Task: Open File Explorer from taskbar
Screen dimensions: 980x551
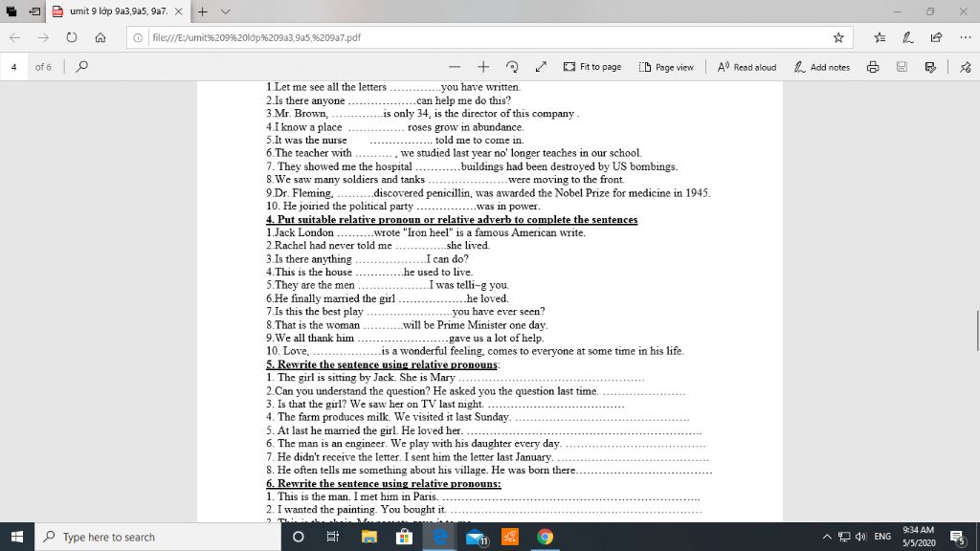Action: (x=368, y=537)
